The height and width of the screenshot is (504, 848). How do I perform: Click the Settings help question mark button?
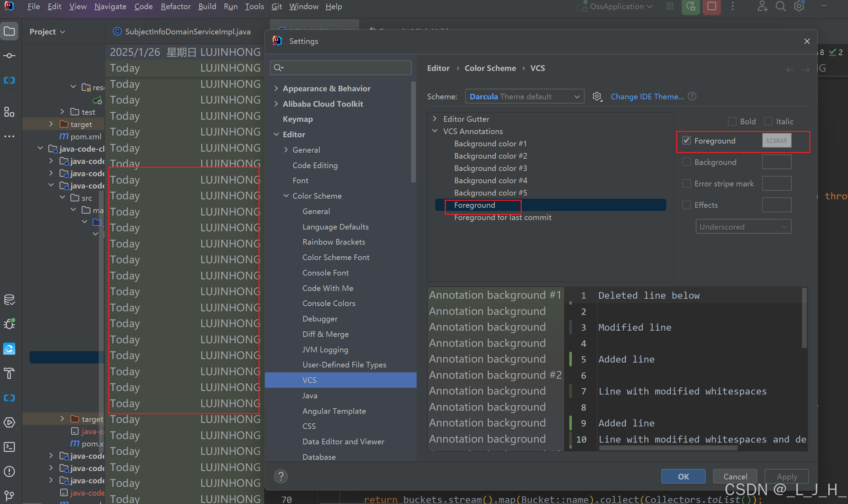(x=281, y=476)
